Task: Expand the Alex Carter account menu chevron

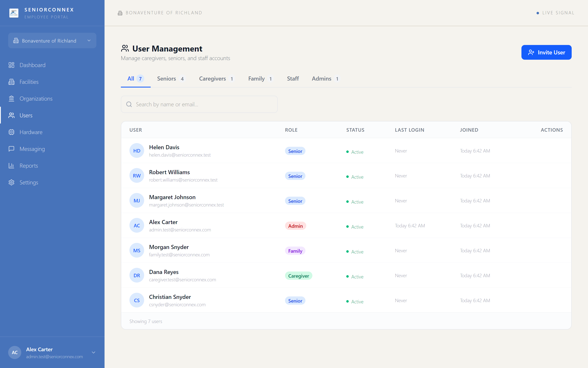Action: [x=94, y=352]
